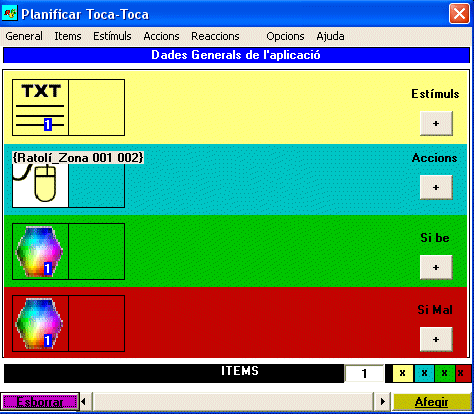The height and width of the screenshot is (414, 474).
Task: Click the red x swatch
Action: coord(463,373)
